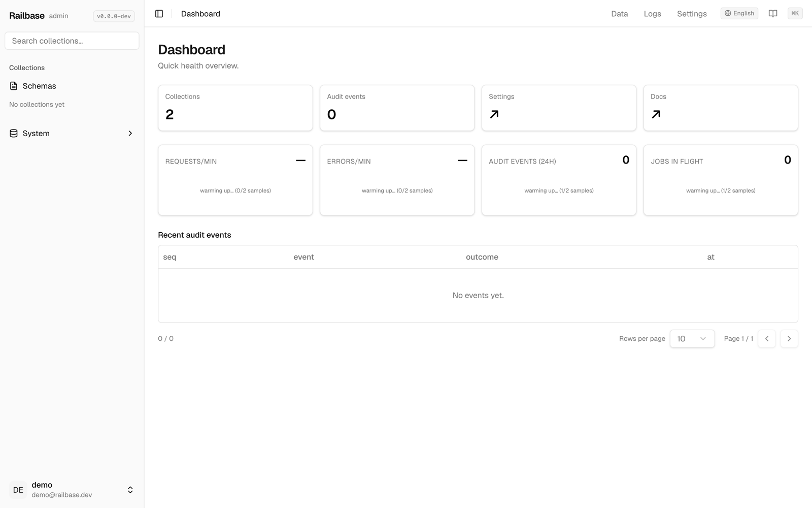812x508 pixels.
Task: Click the Railbase logo text
Action: 27,16
